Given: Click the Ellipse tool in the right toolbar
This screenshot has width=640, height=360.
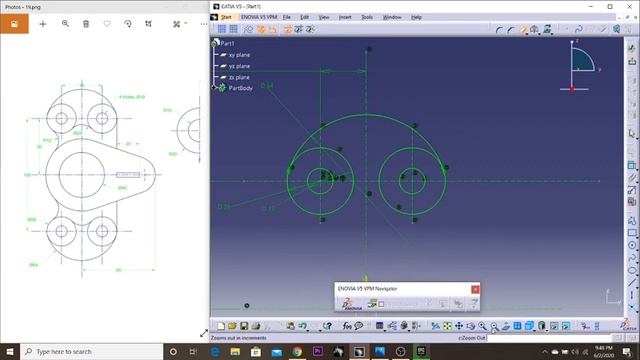Looking at the screenshot, I should tap(632, 270).
